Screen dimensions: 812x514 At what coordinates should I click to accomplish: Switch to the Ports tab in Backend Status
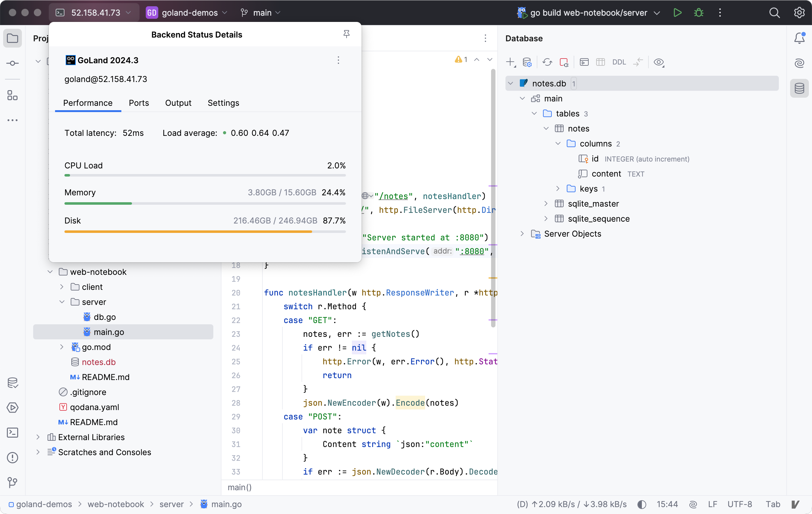pos(139,102)
